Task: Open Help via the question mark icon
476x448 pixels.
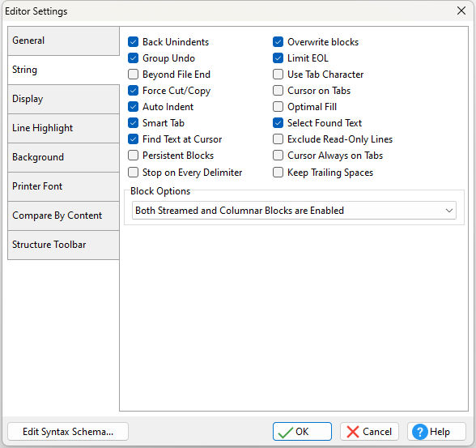Action: (x=436, y=431)
